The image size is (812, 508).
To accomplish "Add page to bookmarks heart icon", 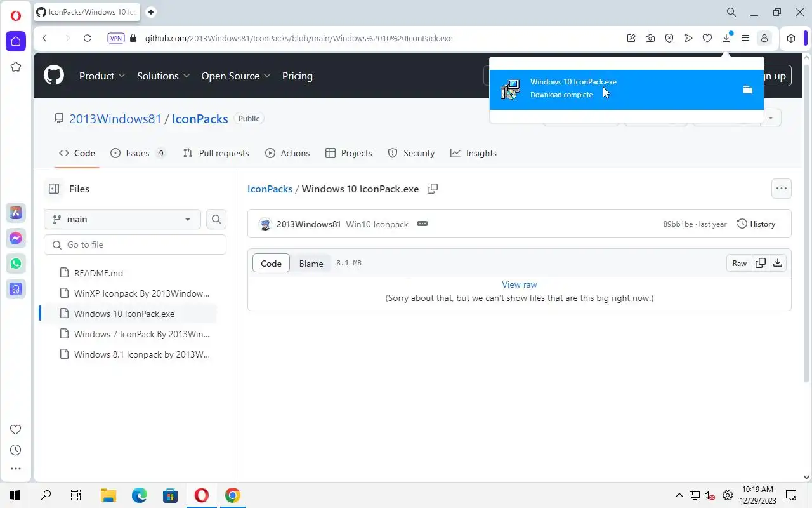I will tap(707, 38).
